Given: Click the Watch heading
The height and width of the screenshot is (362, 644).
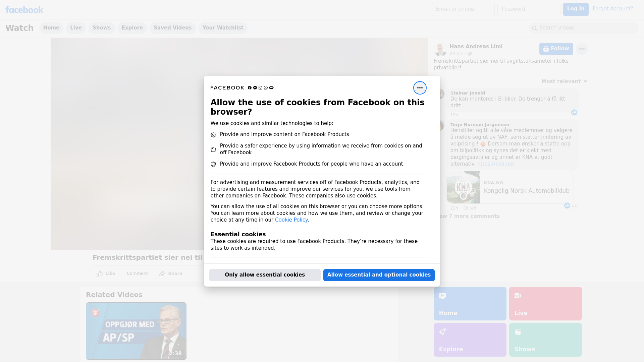Looking at the screenshot, I should [19, 28].
